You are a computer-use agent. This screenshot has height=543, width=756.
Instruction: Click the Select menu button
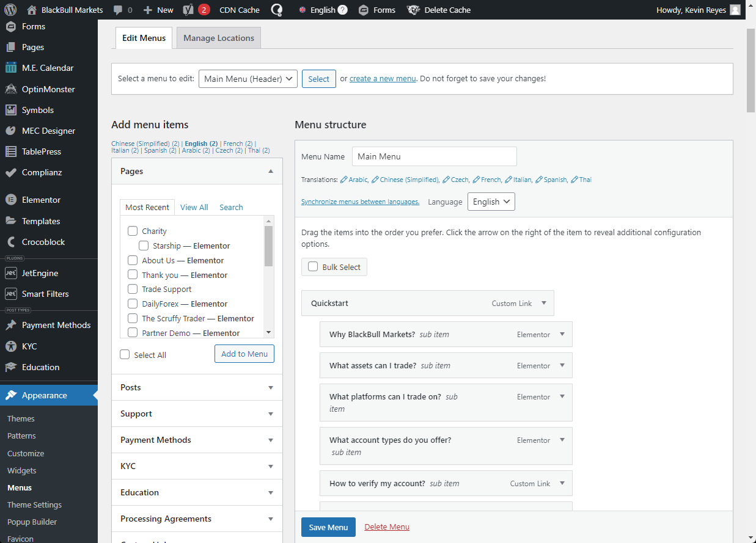pyautogui.click(x=319, y=79)
